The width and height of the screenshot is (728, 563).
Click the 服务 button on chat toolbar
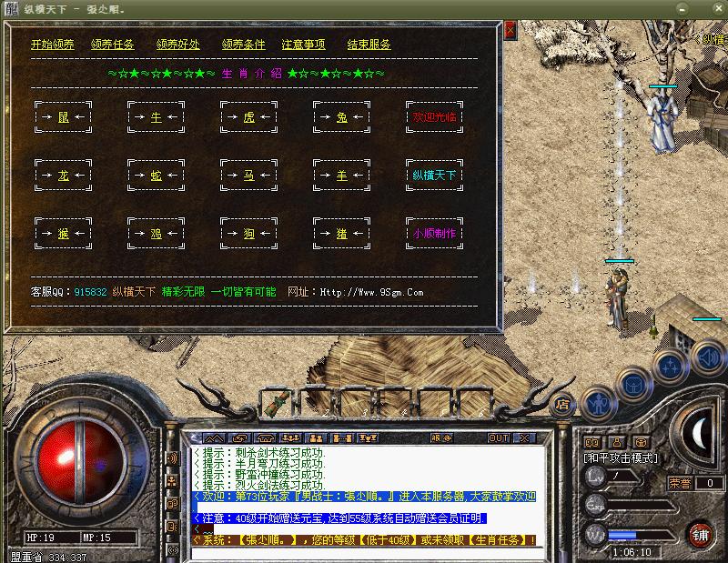[x=441, y=437]
